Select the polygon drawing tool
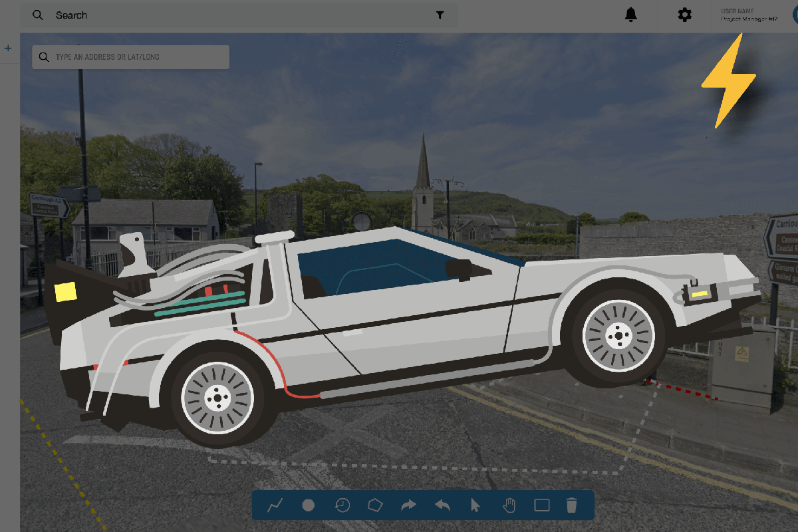The height and width of the screenshot is (532, 798). pos(375,505)
